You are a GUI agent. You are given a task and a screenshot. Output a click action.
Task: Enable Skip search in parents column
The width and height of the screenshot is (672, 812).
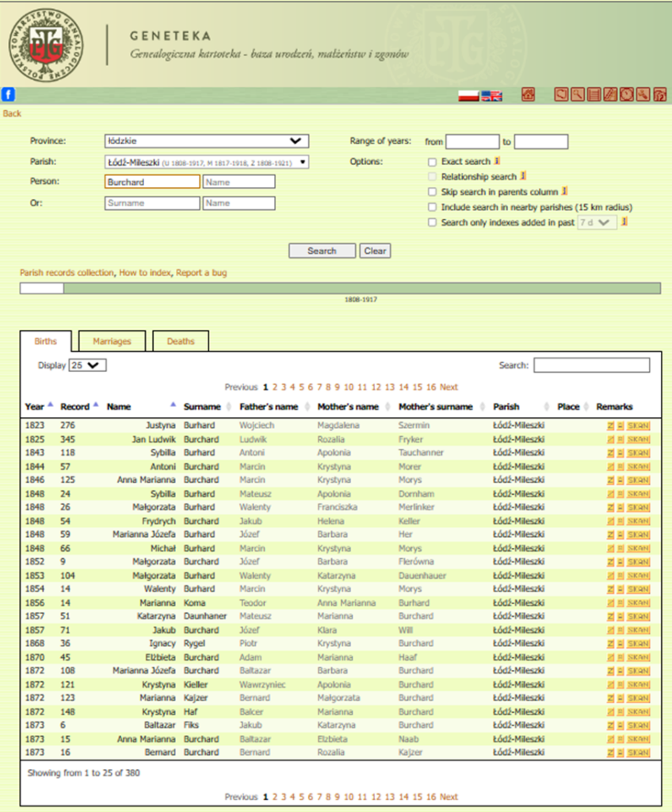[433, 192]
